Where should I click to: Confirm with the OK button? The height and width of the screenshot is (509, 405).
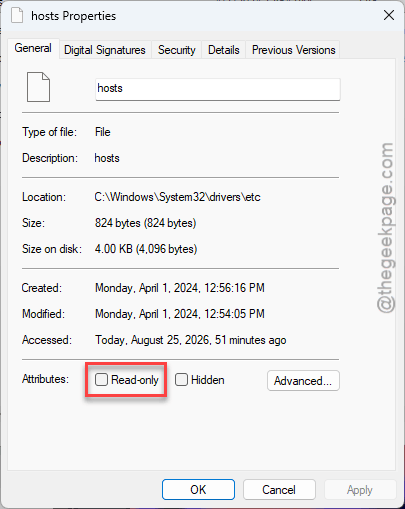coord(198,489)
